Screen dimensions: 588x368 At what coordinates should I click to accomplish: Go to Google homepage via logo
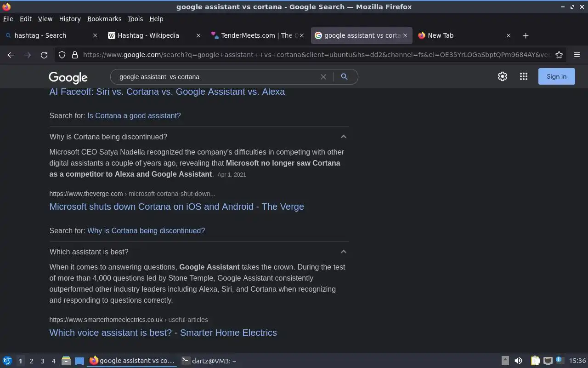tap(68, 77)
